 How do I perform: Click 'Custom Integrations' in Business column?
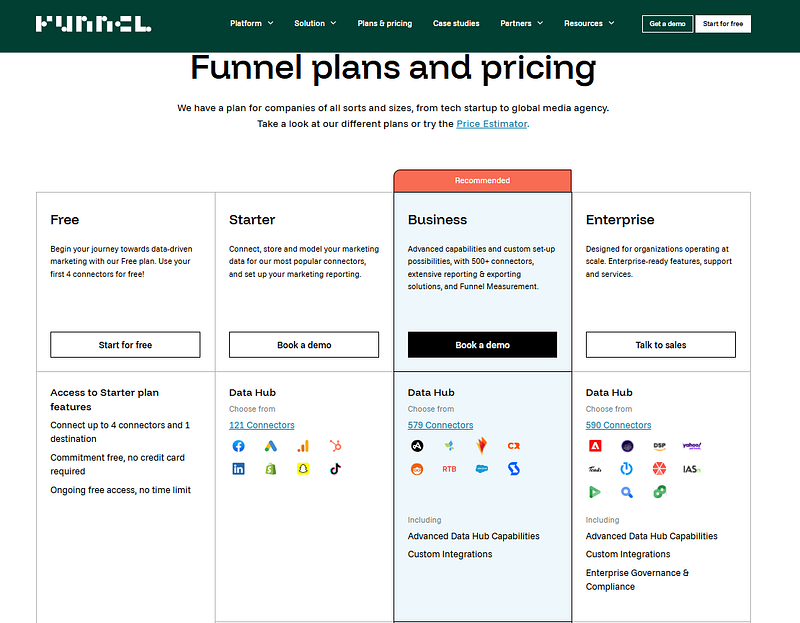point(450,554)
